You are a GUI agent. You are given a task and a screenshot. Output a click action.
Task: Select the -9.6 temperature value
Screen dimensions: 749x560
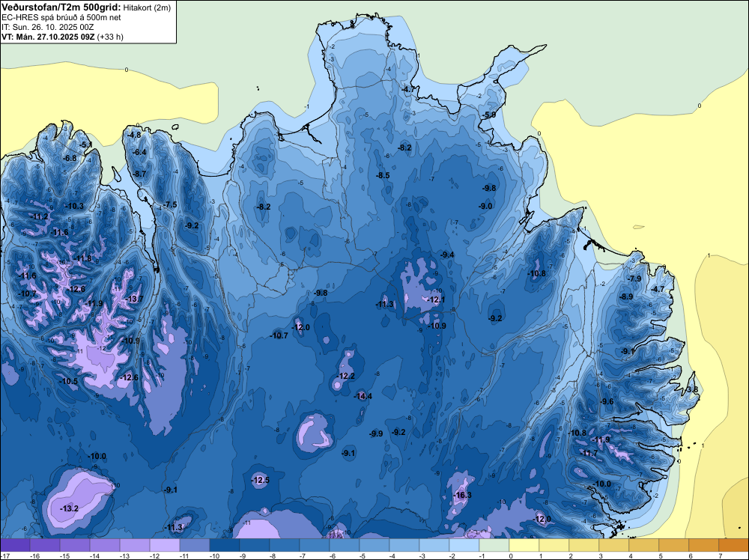click(607, 402)
